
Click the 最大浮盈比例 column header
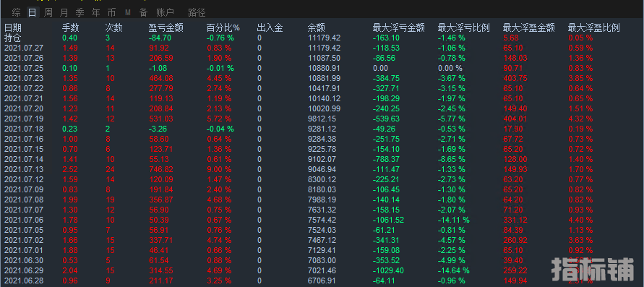tap(593, 28)
